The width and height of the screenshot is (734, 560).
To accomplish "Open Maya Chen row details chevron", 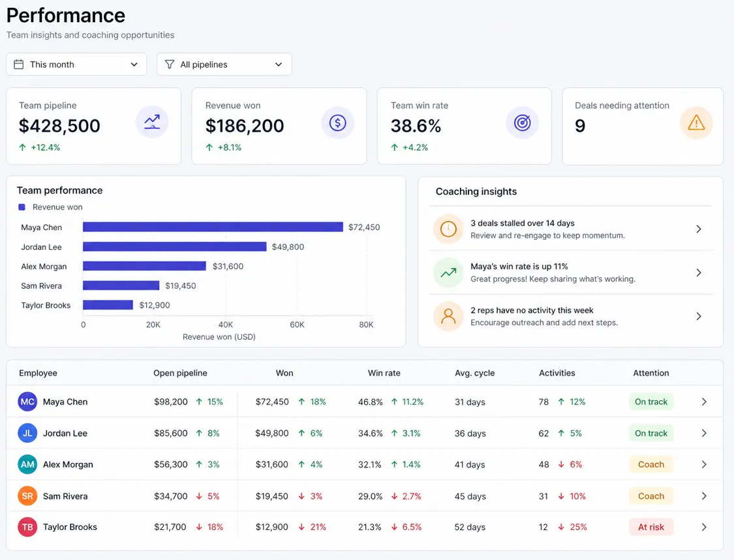I will (704, 402).
